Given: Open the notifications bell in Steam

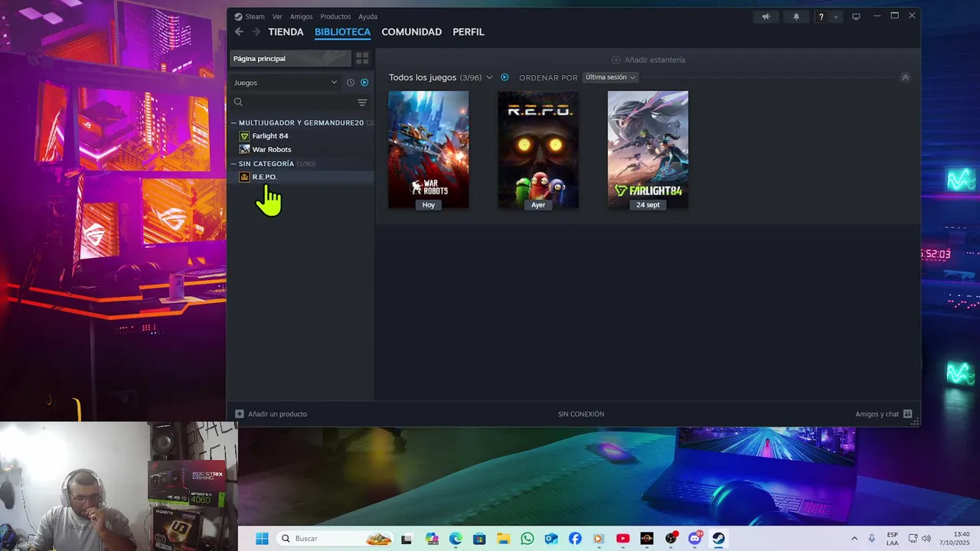Looking at the screenshot, I should pos(796,16).
